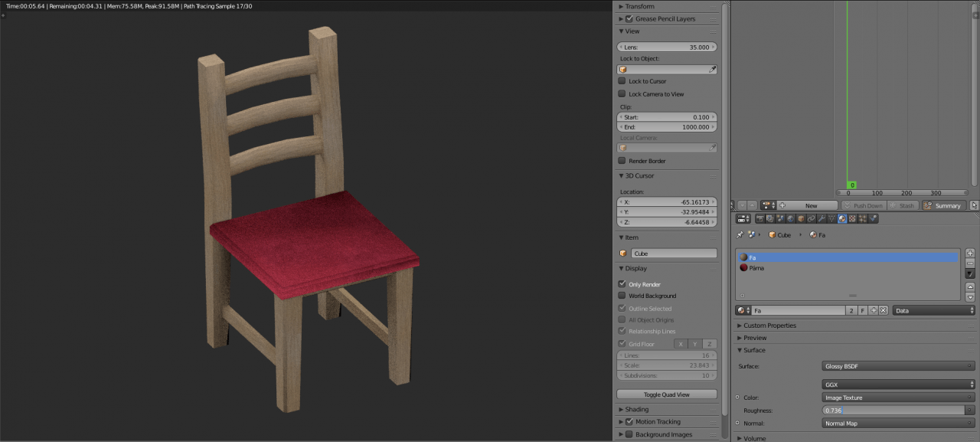
Task: Click the Roughness slider
Action: pyautogui.click(x=893, y=411)
